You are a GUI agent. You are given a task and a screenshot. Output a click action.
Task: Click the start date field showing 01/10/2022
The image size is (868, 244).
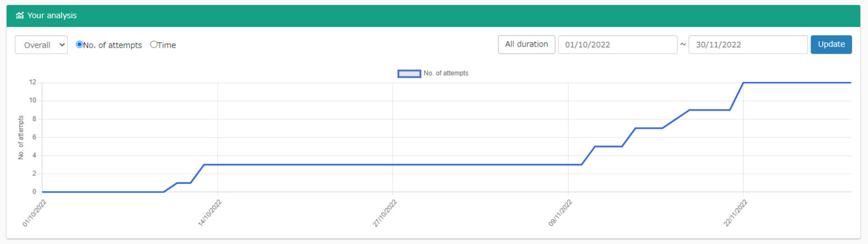[x=617, y=45]
